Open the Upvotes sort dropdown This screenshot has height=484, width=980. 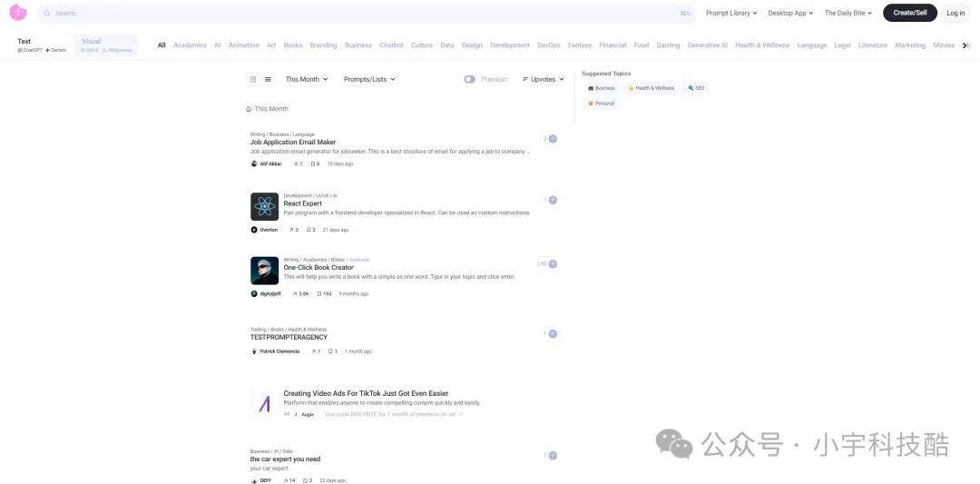pos(543,80)
